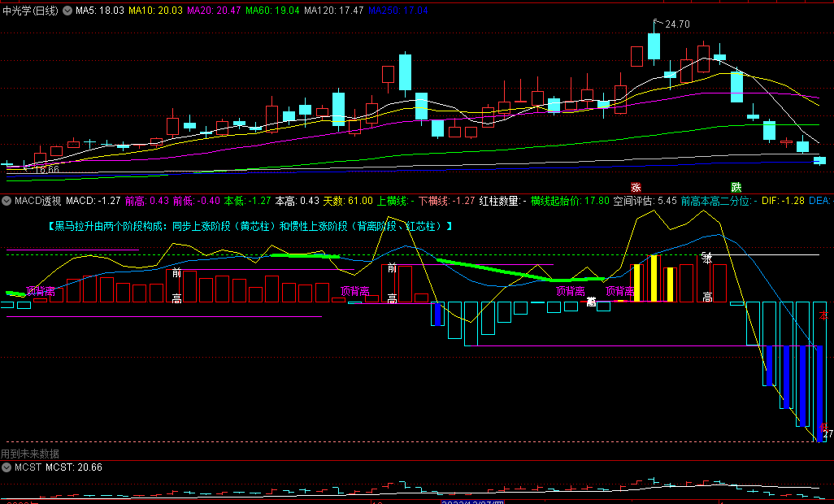Select the MACD透视 indicator name
Image resolution: width=834 pixels, height=504 pixels.
pos(37,201)
